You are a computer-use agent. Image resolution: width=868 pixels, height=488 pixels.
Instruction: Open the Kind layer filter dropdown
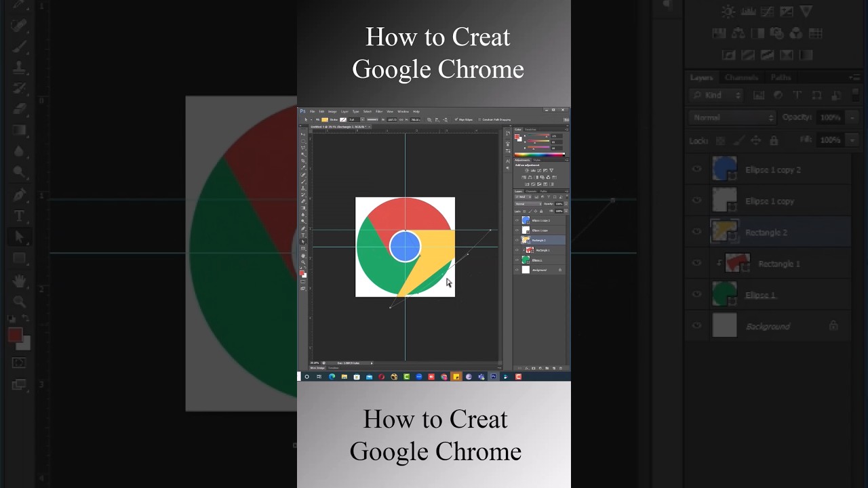tap(524, 197)
